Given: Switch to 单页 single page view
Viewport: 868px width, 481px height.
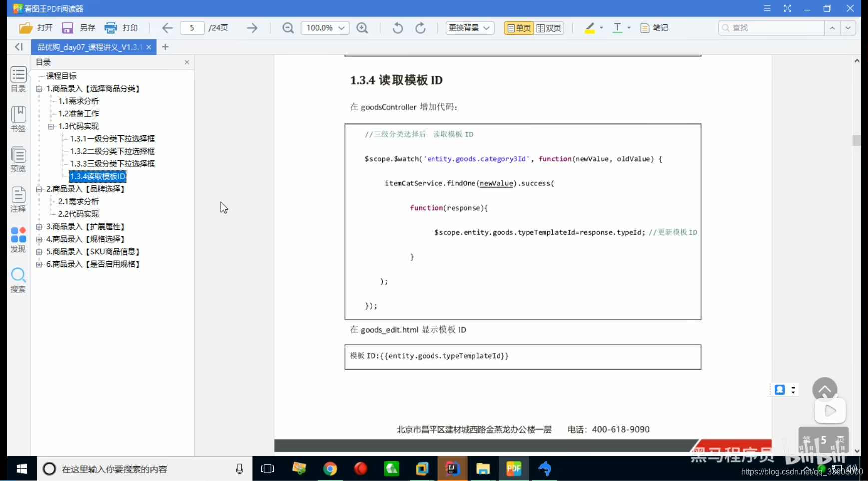Looking at the screenshot, I should pos(519,28).
